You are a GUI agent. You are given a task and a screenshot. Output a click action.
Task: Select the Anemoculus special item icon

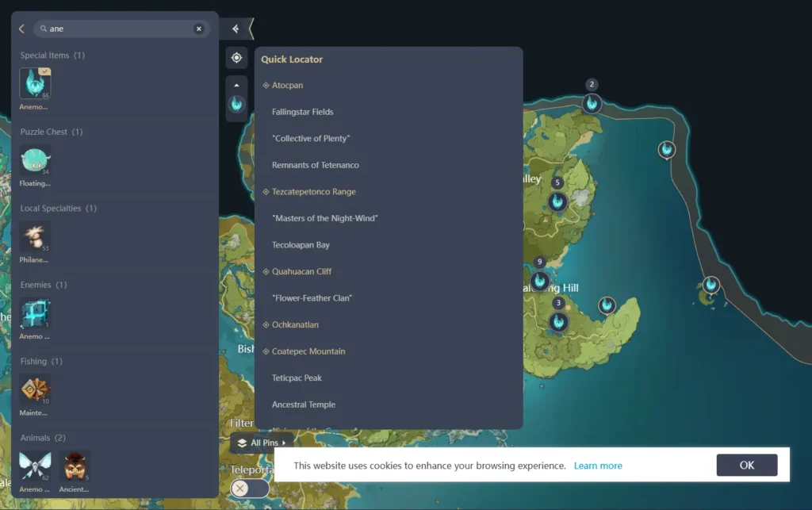tap(35, 83)
